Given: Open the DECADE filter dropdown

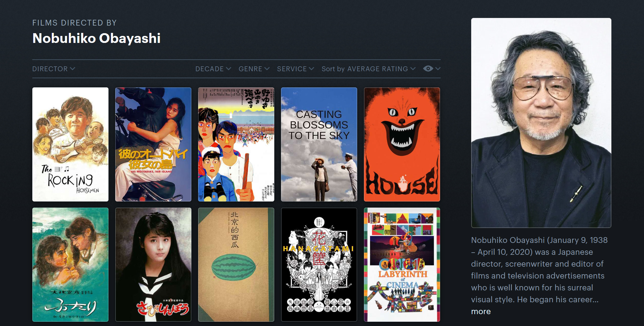Looking at the screenshot, I should (213, 69).
